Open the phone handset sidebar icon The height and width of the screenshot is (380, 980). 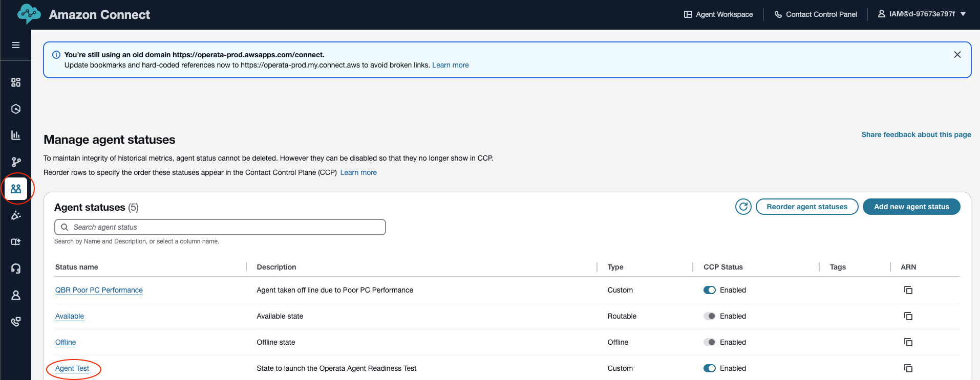click(x=16, y=322)
